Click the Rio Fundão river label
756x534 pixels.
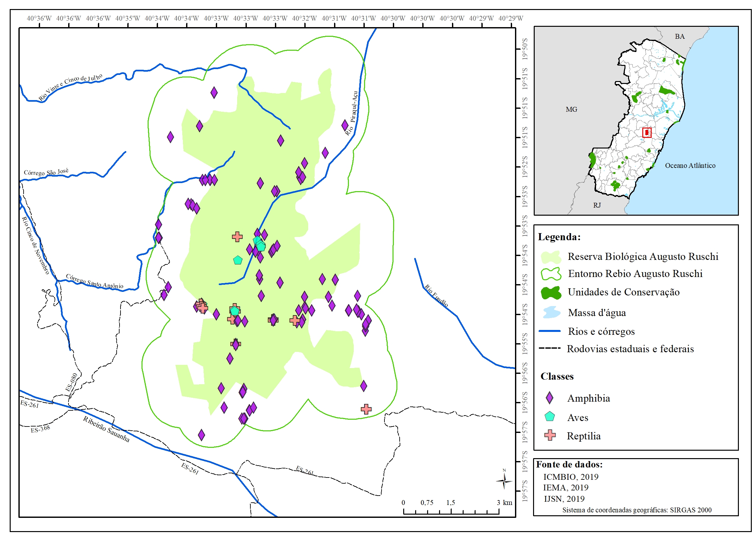coord(436,295)
